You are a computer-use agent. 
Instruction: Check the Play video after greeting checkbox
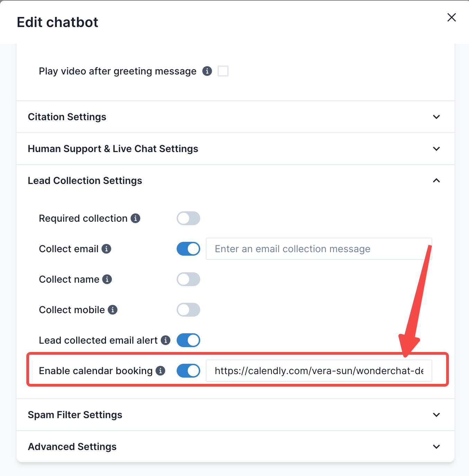click(x=223, y=71)
